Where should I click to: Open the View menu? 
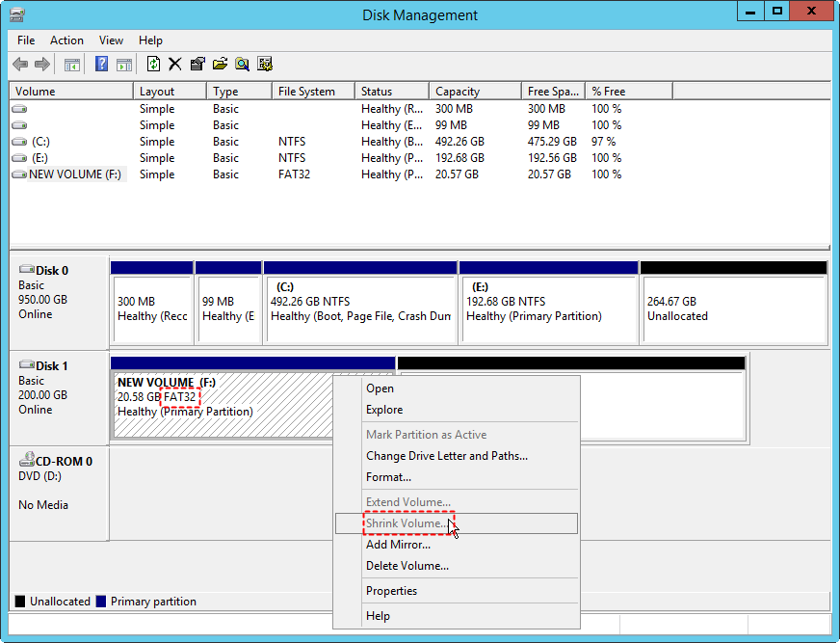(x=111, y=40)
